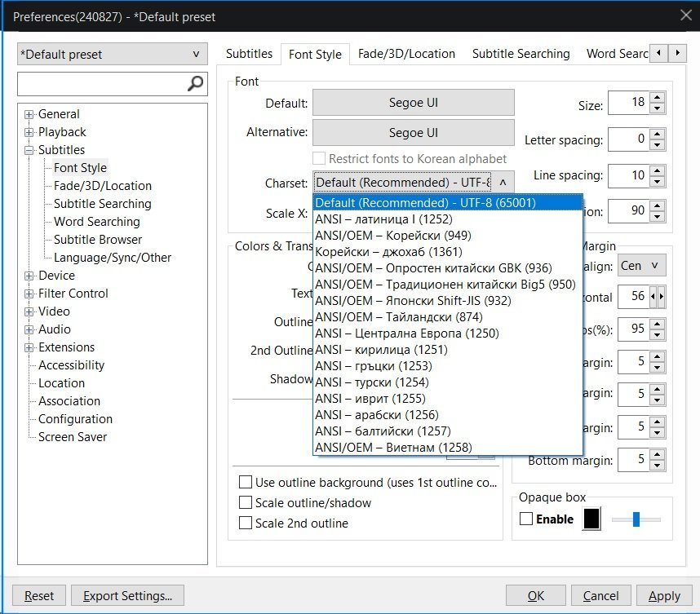The height and width of the screenshot is (614, 700).
Task: Expand the Playback tree node
Action: tap(29, 132)
